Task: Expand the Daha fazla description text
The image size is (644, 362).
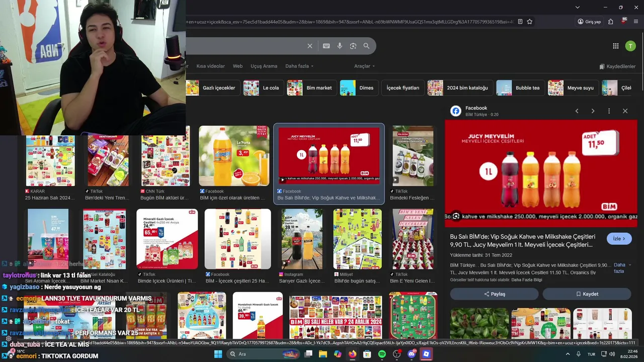Action: (622, 268)
